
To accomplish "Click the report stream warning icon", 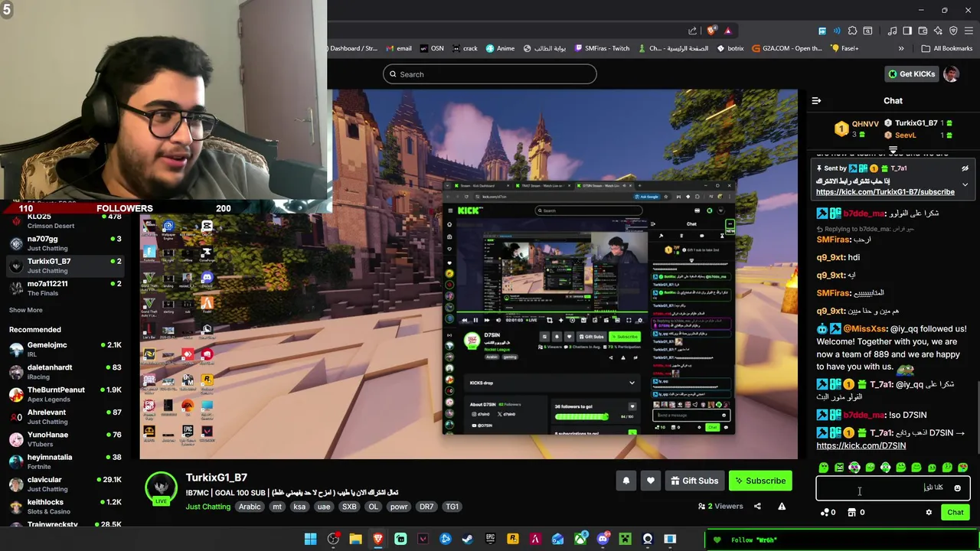I will pos(782,506).
